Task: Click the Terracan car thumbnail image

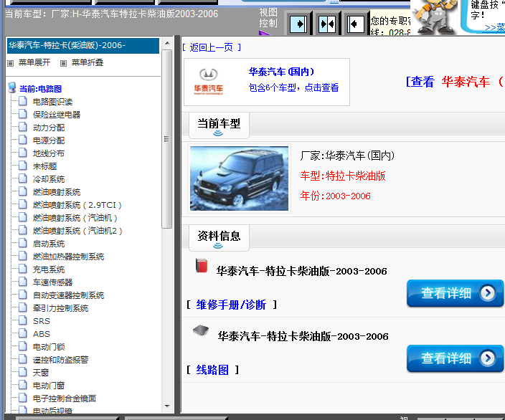Action: pyautogui.click(x=239, y=178)
